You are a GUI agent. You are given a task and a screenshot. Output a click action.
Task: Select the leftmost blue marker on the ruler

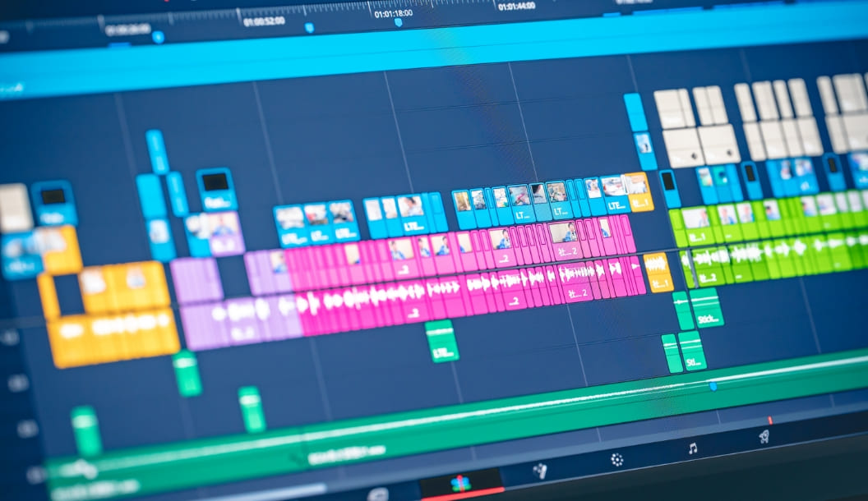[159, 37]
